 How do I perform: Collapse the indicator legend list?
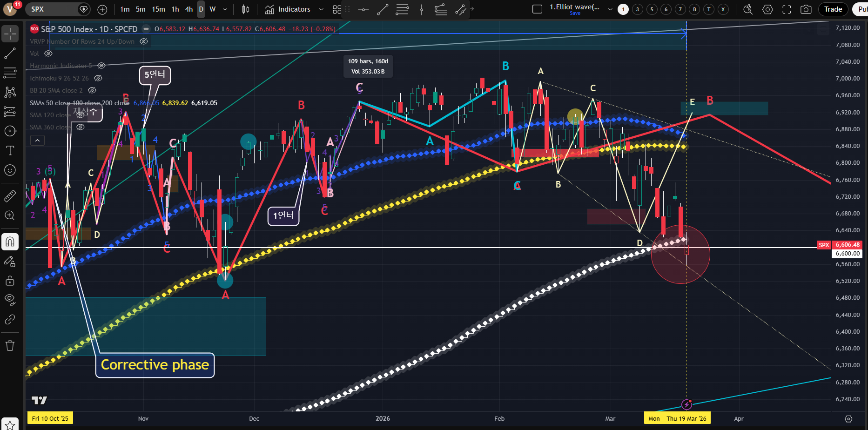[37, 140]
